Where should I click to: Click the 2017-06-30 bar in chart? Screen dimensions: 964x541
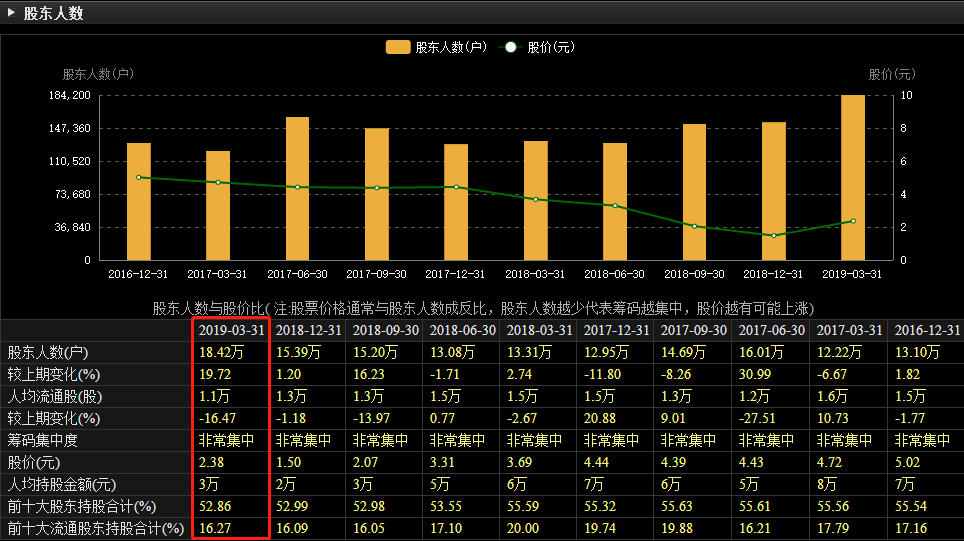pyautogui.click(x=297, y=188)
